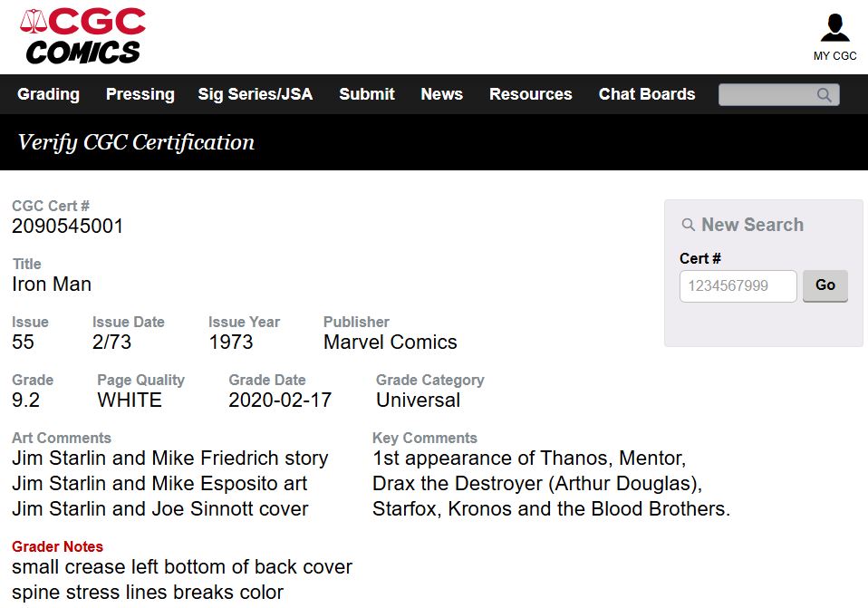The width and height of the screenshot is (868, 608).
Task: Open Sig Series/JSA menu item
Action: pyautogui.click(x=256, y=94)
